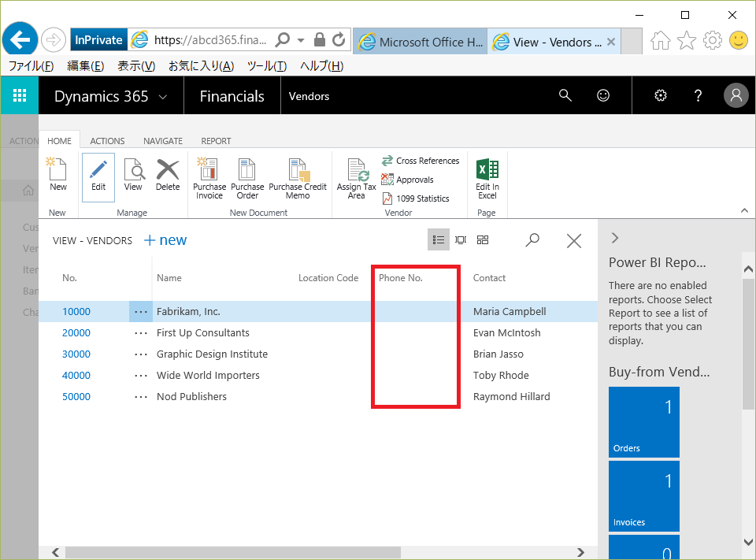756x560 pixels.
Task: Click the Delete X icon in ribbon
Action: (168, 170)
